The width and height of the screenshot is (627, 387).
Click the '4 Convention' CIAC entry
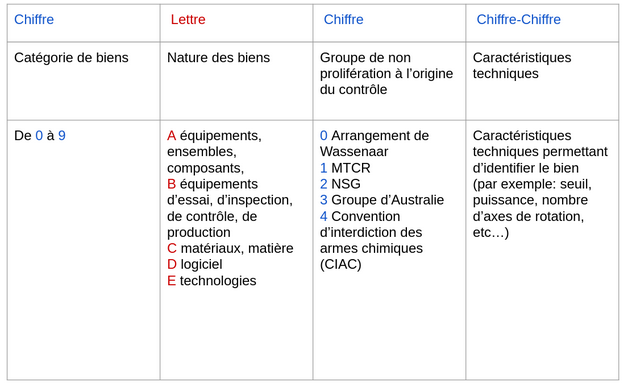point(371,240)
